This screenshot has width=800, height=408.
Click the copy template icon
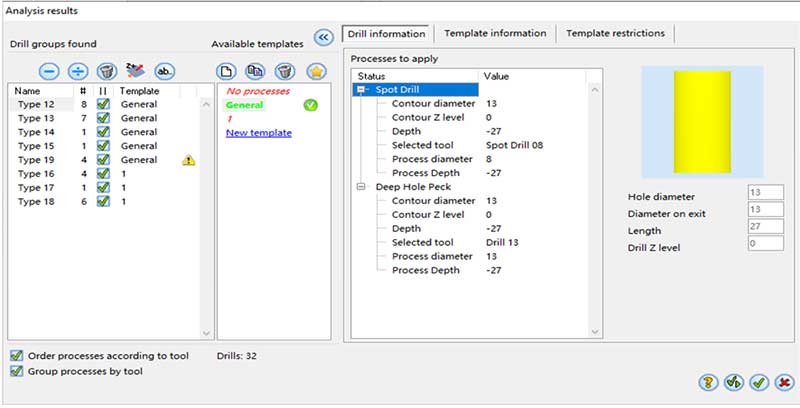click(255, 71)
